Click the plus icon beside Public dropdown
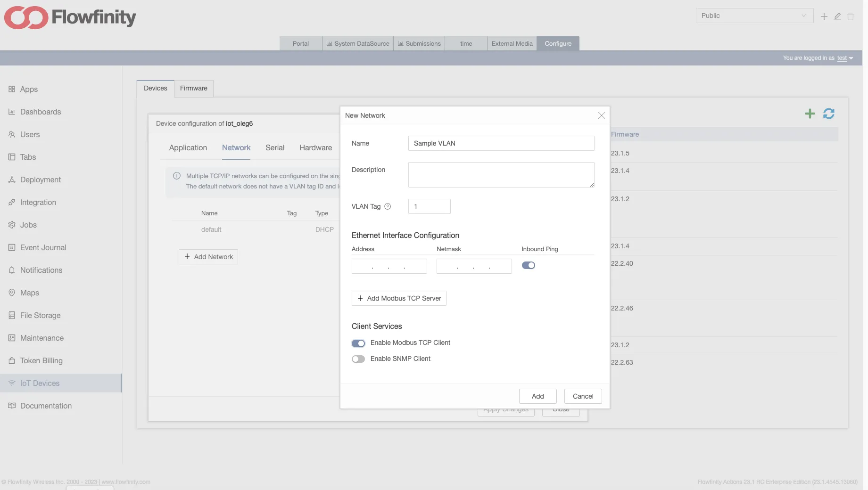This screenshot has width=868, height=490. pos(824,16)
